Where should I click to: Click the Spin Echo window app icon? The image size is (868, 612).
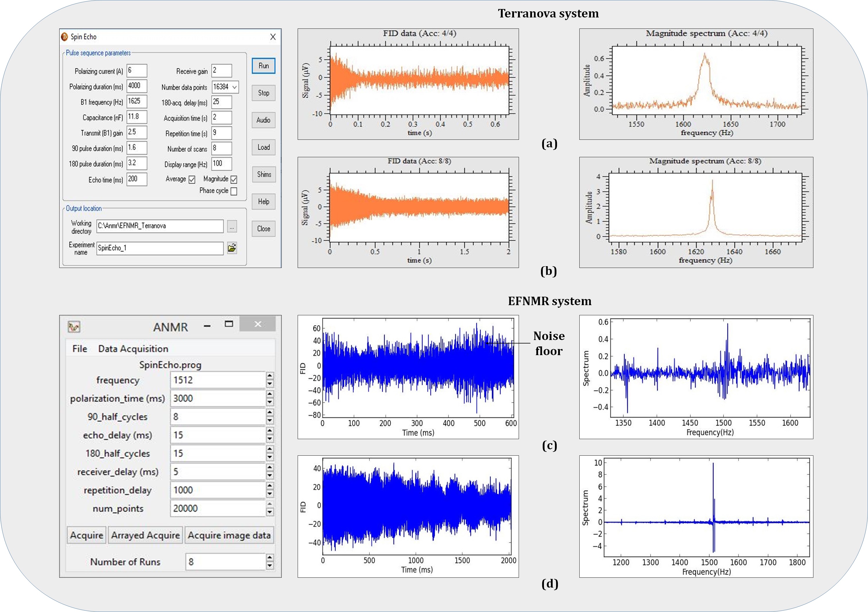click(65, 37)
